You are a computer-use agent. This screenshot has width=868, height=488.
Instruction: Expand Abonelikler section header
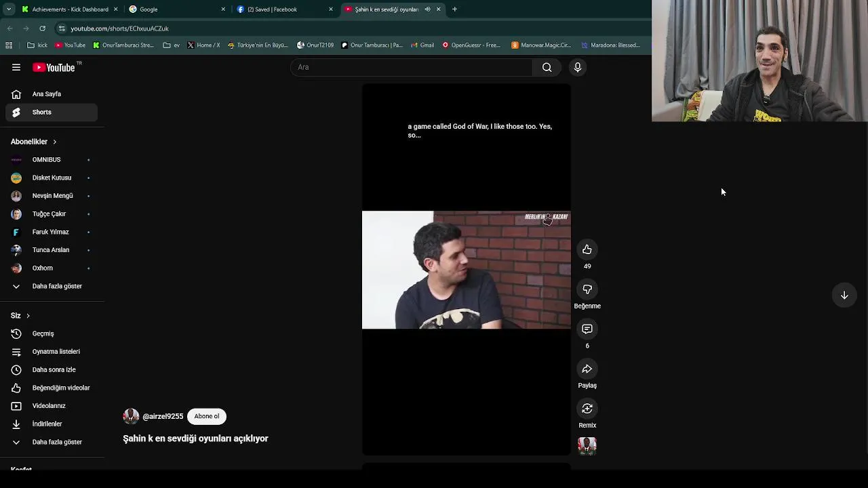point(34,142)
